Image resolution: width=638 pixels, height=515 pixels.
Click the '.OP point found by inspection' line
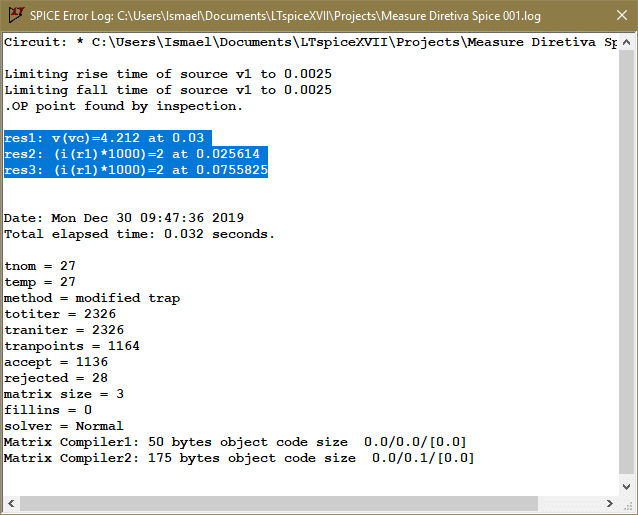(123, 106)
